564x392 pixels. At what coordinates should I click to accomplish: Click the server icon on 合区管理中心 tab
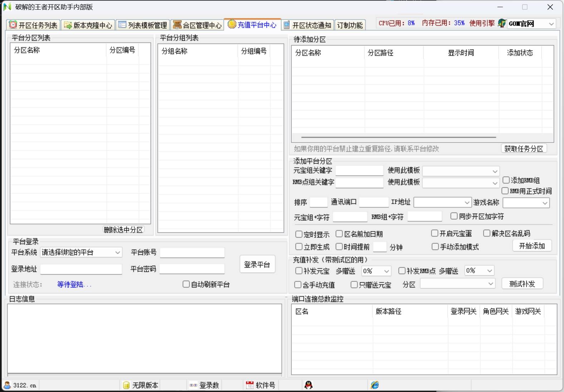pos(177,25)
